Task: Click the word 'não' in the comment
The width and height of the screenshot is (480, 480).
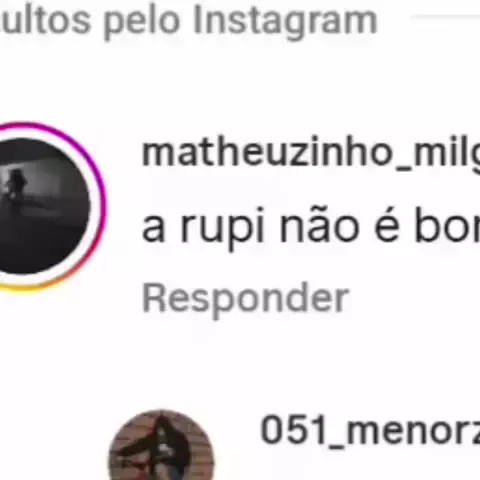Action: 319,225
